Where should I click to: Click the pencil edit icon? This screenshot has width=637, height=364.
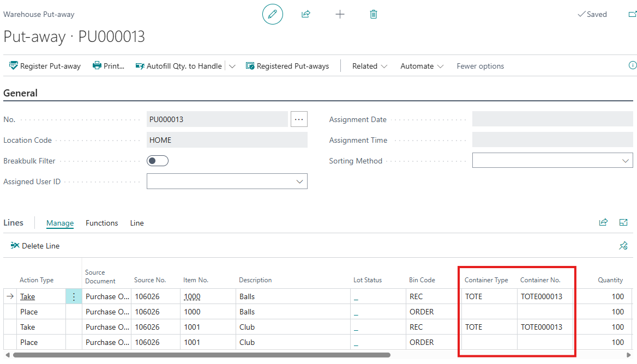click(x=273, y=14)
